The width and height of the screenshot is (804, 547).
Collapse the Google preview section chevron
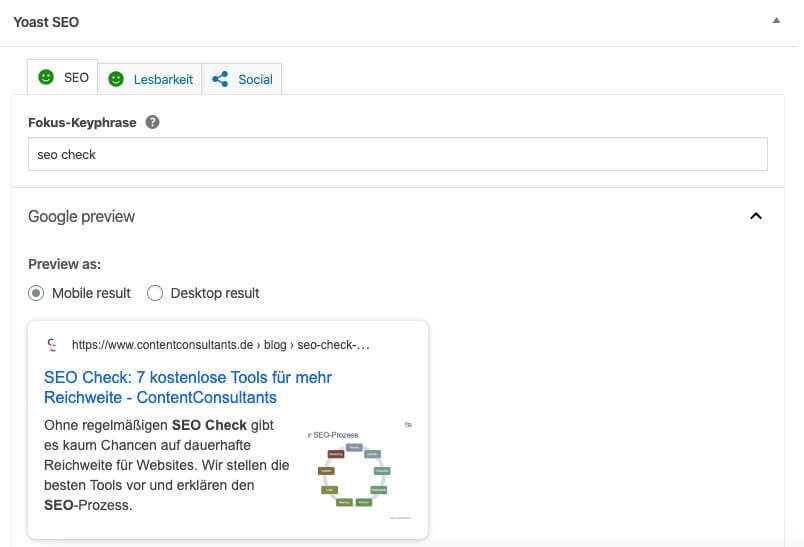pos(756,216)
